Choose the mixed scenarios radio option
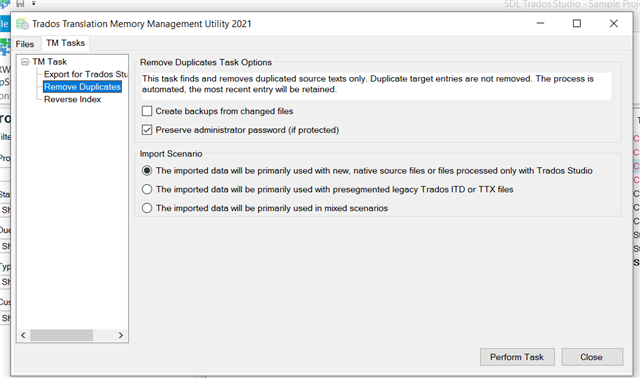This screenshot has width=640, height=378. tap(147, 208)
